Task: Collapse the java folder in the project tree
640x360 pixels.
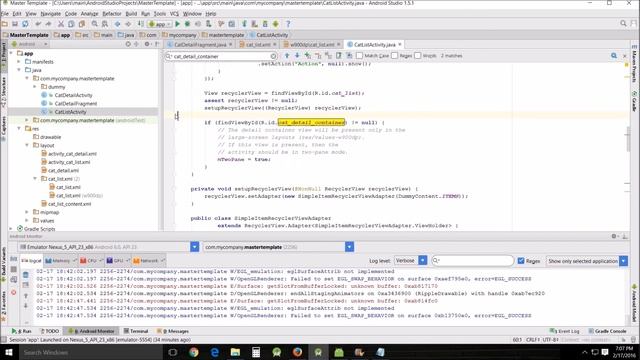Action: pos(19,70)
